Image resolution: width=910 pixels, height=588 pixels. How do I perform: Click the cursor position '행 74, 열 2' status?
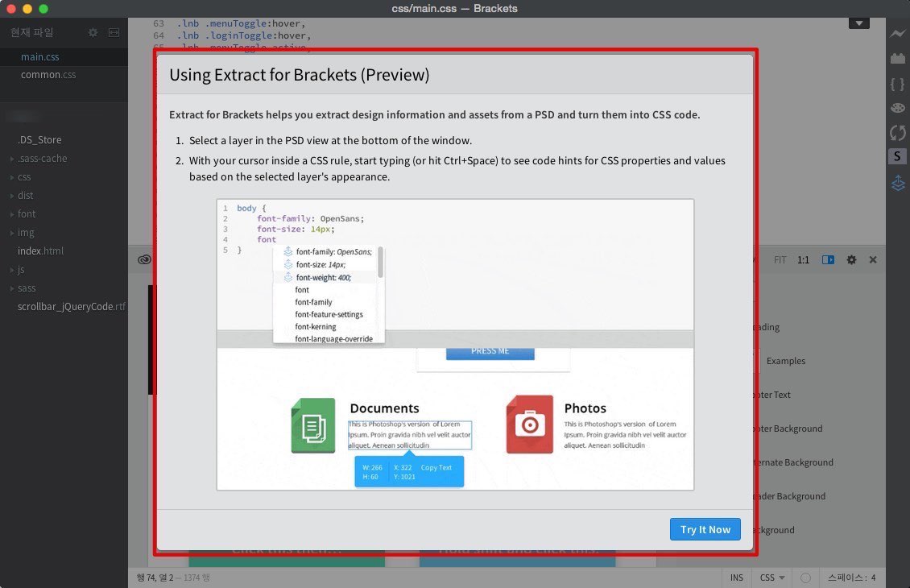tap(155, 578)
